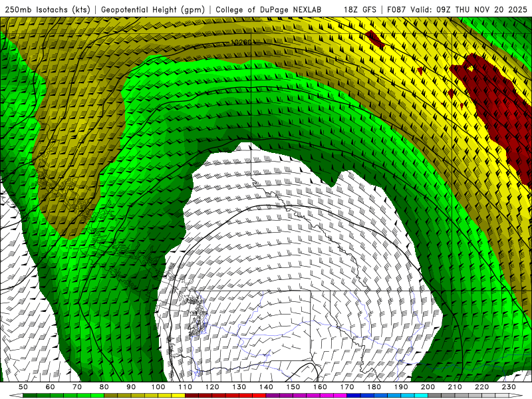Image resolution: width=532 pixels, height=399 pixels.
Task: Click the 'Geopotential Height (gpm)' title text
Action: (x=153, y=9)
